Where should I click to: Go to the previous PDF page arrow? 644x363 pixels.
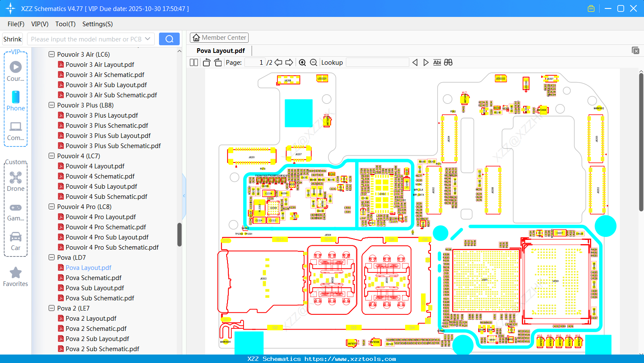[278, 63]
